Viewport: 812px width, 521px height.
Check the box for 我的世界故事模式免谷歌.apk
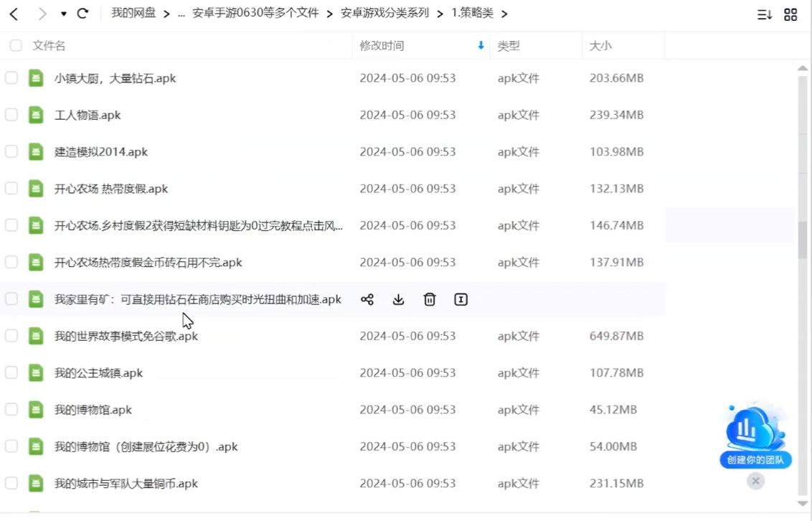11,336
